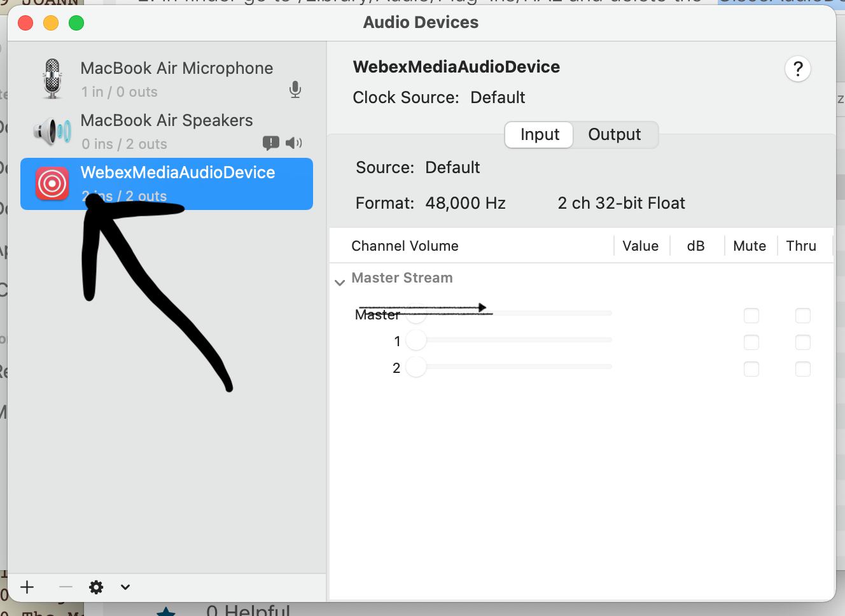Toggle Mute checkbox for channel 2
845x616 pixels.
(x=751, y=369)
